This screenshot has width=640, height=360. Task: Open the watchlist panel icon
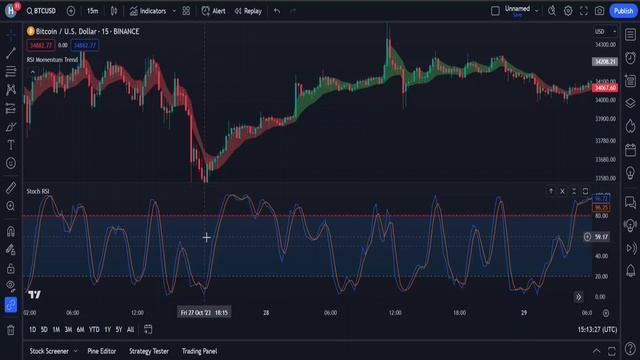[x=630, y=35]
